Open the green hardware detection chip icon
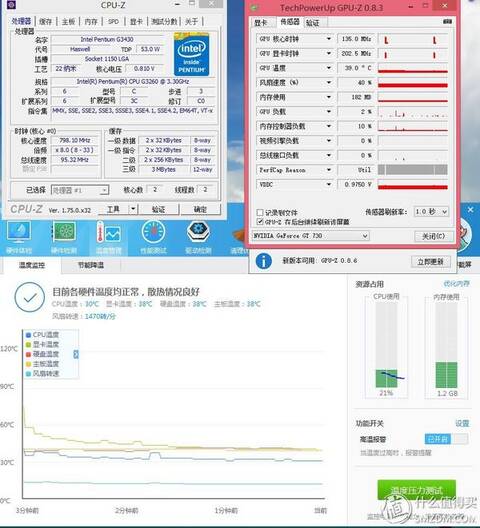 (x=64, y=232)
